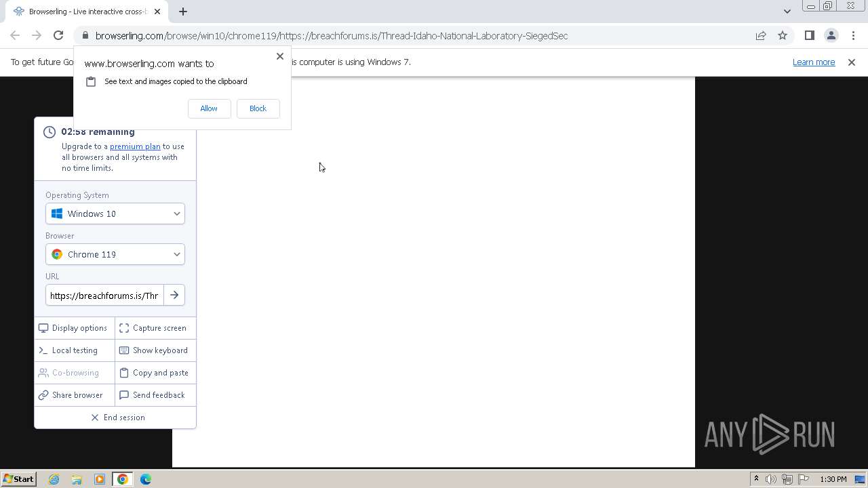Go back with the browser back arrow

[x=15, y=35]
